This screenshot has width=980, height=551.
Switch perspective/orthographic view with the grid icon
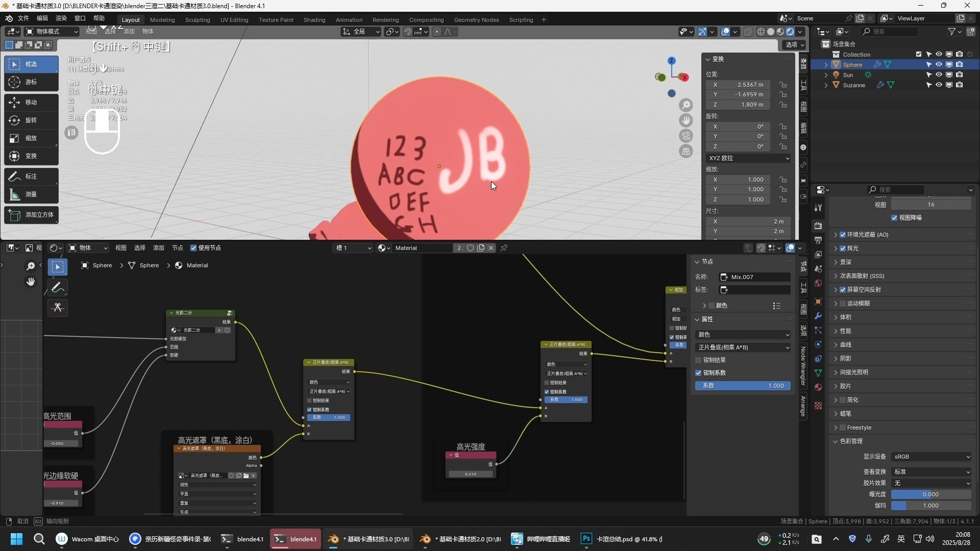[x=686, y=152]
